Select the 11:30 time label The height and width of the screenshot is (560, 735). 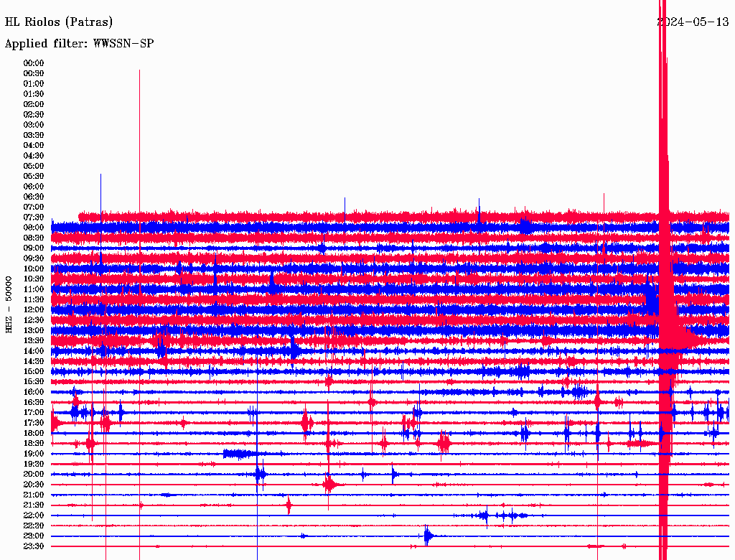pos(34,299)
